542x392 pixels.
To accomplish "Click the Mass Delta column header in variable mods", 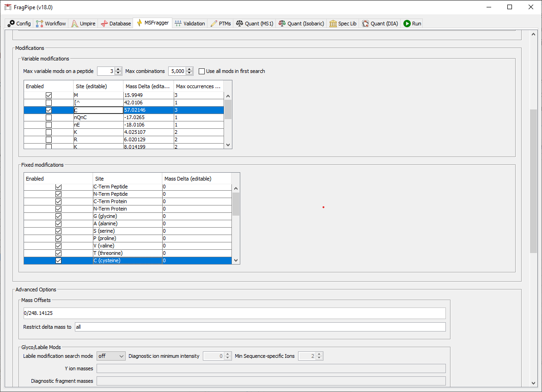I will pos(148,86).
